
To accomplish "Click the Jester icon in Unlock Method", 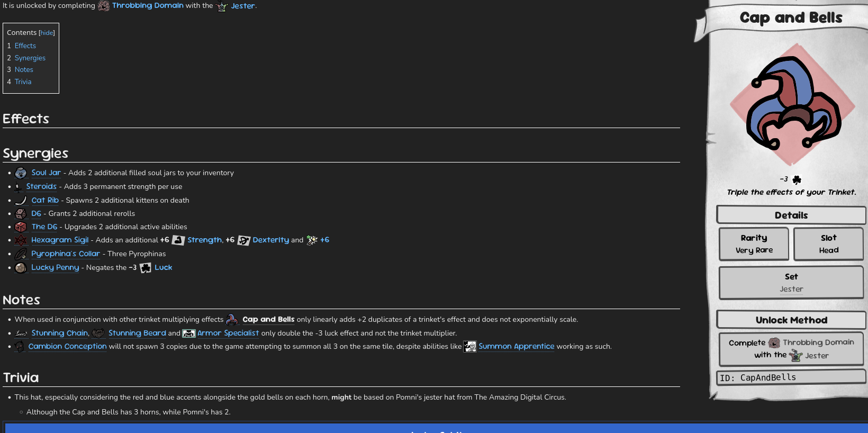I will (796, 356).
